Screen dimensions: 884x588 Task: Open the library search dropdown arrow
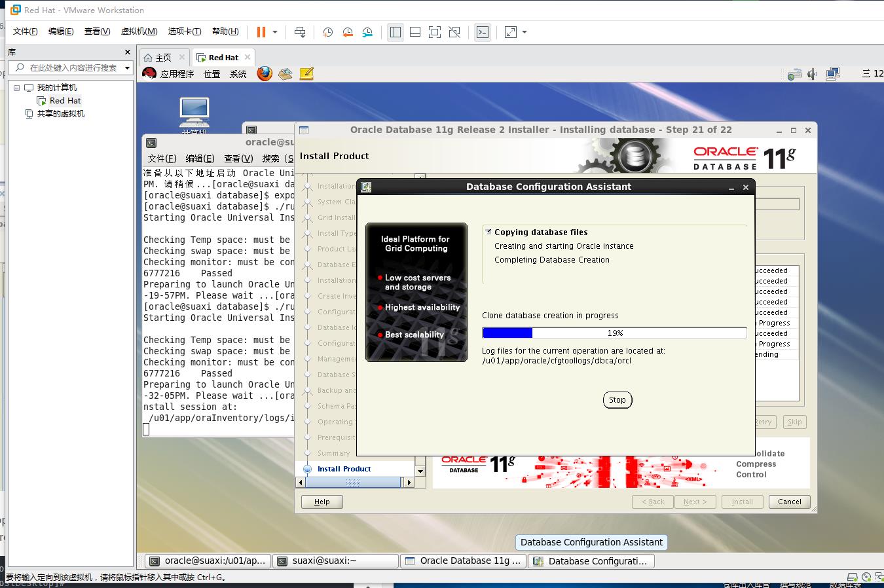pos(128,67)
